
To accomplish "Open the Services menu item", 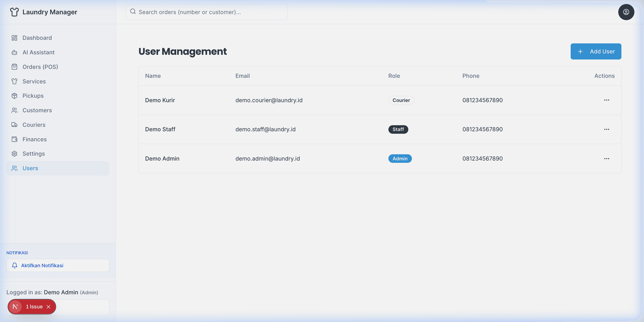I will click(x=34, y=81).
